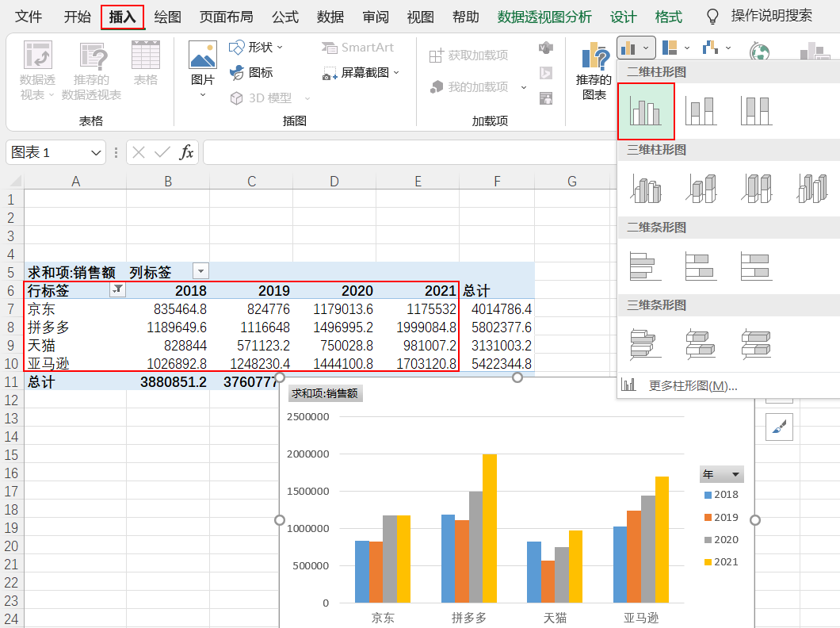Open the 行标签 filter dropdown

click(x=117, y=290)
